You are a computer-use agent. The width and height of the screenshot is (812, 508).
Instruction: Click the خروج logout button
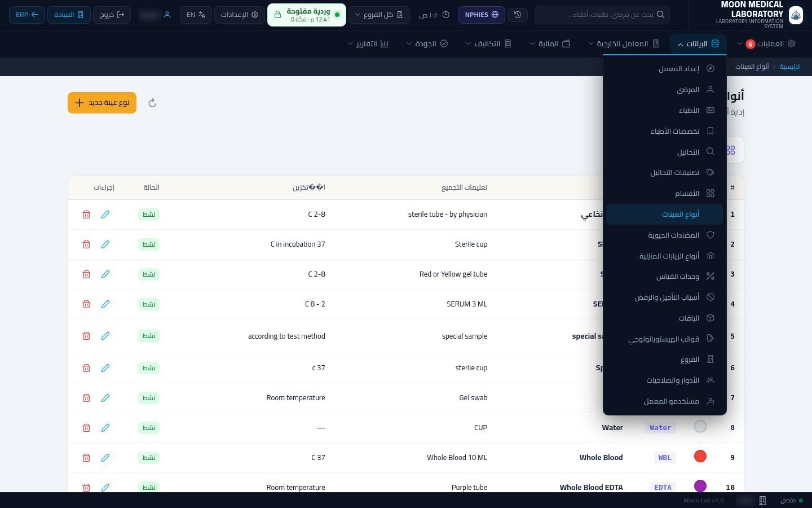(x=112, y=15)
